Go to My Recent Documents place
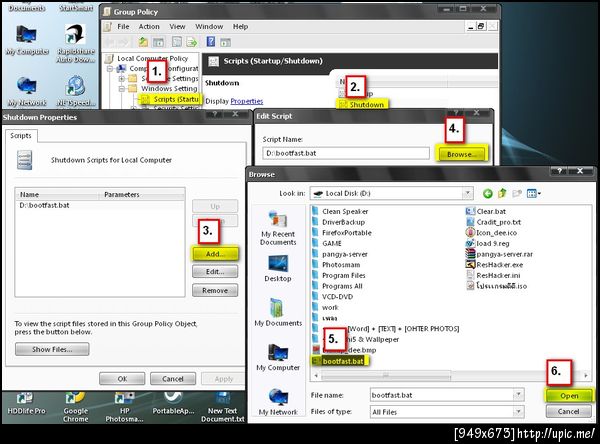The width and height of the screenshot is (600, 444). 278,228
